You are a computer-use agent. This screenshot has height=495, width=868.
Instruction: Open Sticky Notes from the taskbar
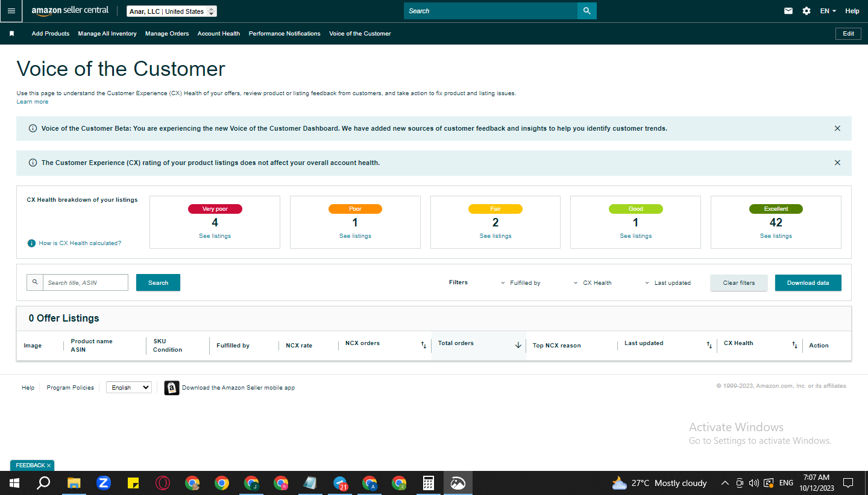click(x=133, y=483)
